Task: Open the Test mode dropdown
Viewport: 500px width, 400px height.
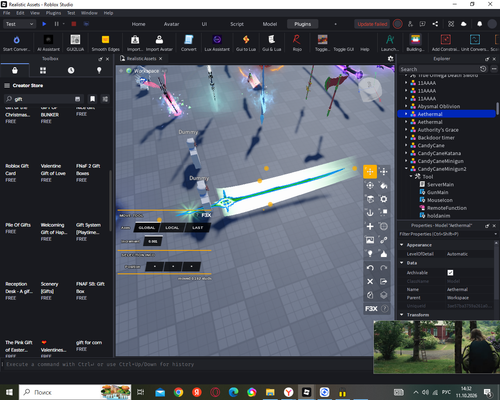Action: (x=19, y=24)
